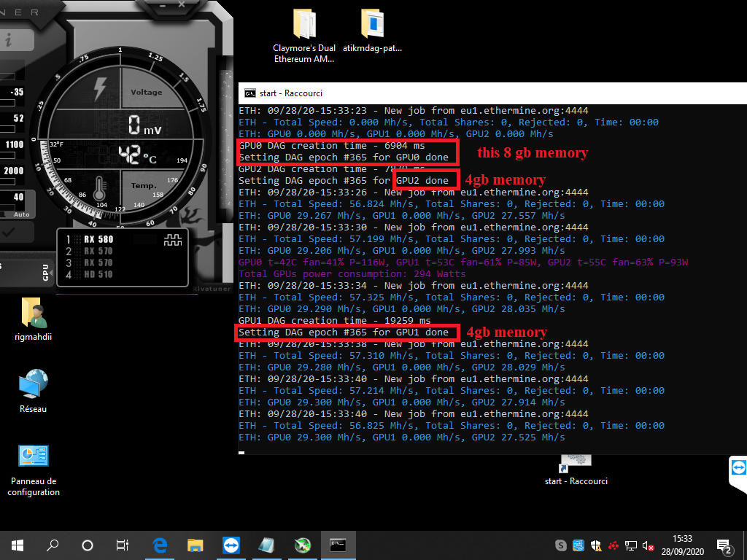
Task: Click the 1100 clock value field
Action: [15, 144]
